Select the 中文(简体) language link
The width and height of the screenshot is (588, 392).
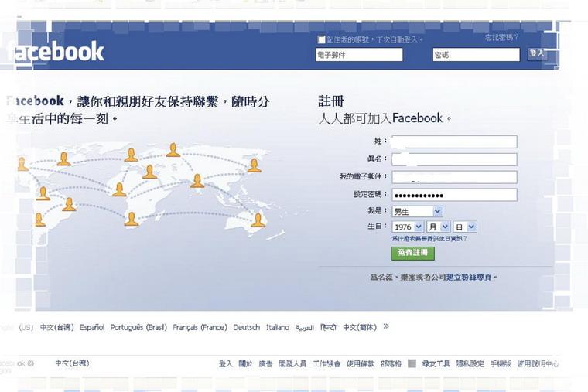coord(360,327)
